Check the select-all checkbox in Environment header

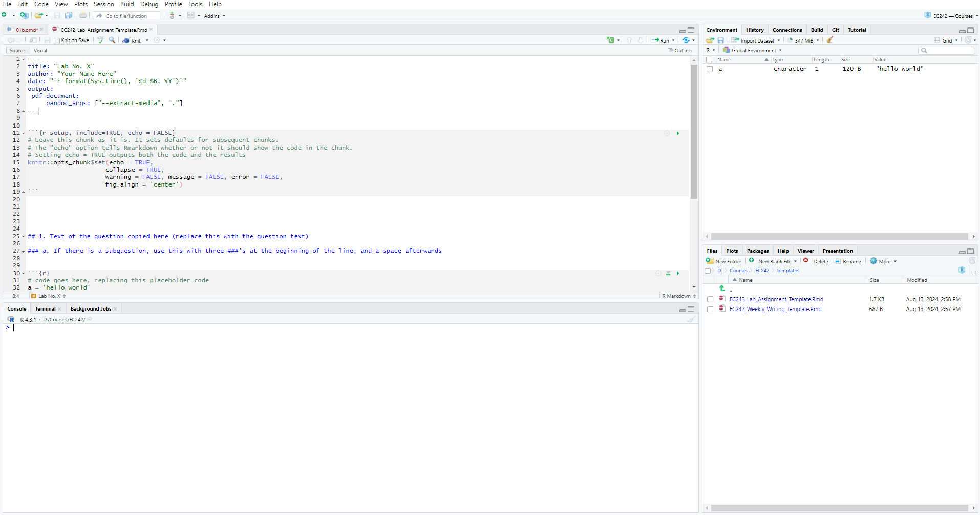point(709,60)
